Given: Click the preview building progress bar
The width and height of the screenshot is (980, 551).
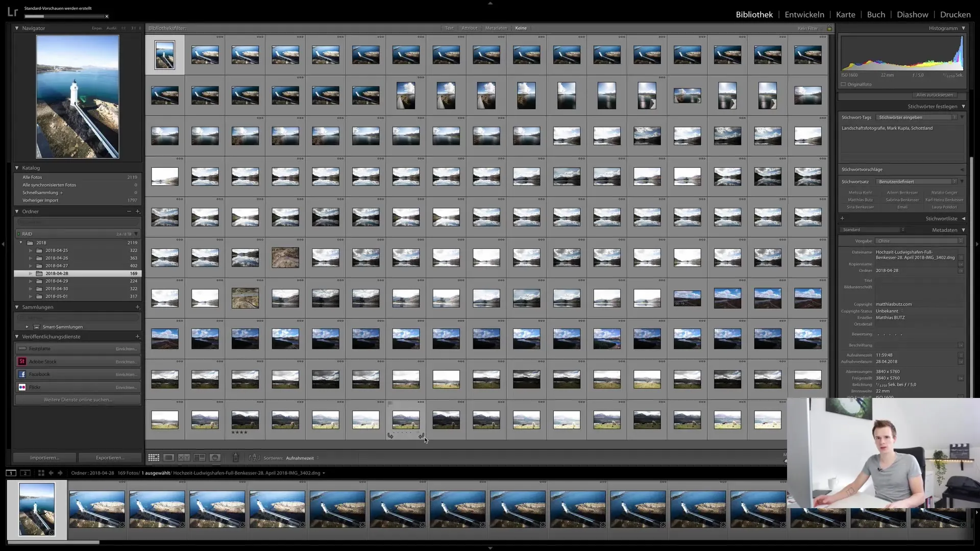Looking at the screenshot, I should [x=64, y=16].
